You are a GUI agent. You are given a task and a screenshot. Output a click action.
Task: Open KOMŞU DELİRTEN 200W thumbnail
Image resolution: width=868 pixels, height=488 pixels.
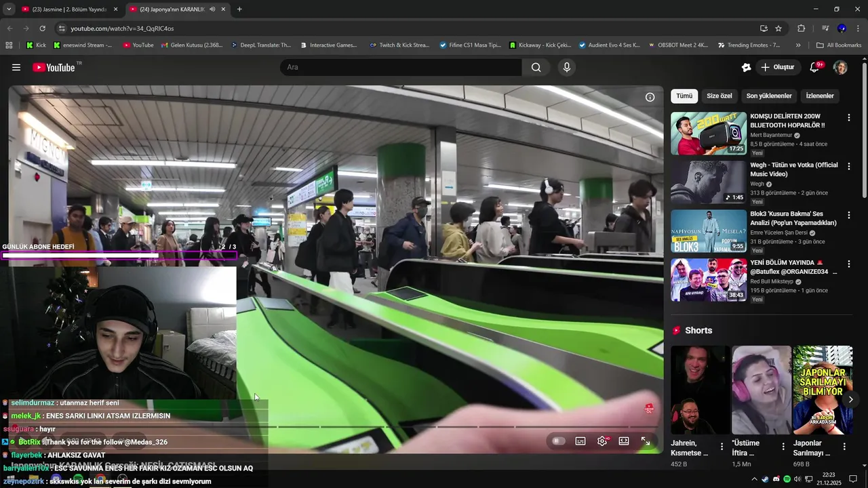(x=709, y=134)
